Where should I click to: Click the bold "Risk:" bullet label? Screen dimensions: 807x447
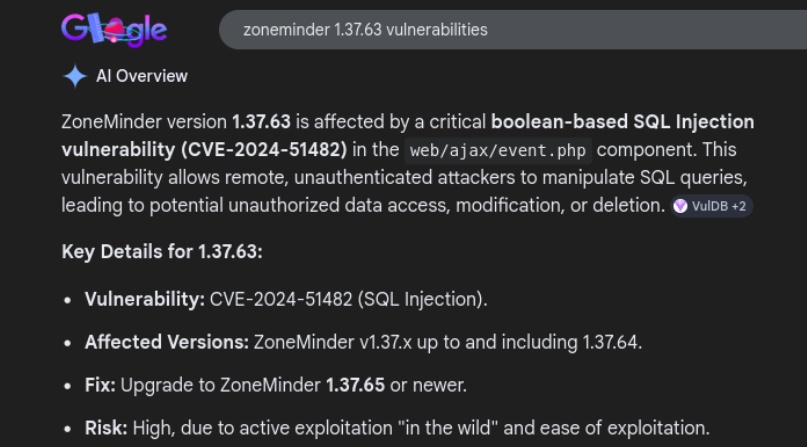(107, 428)
